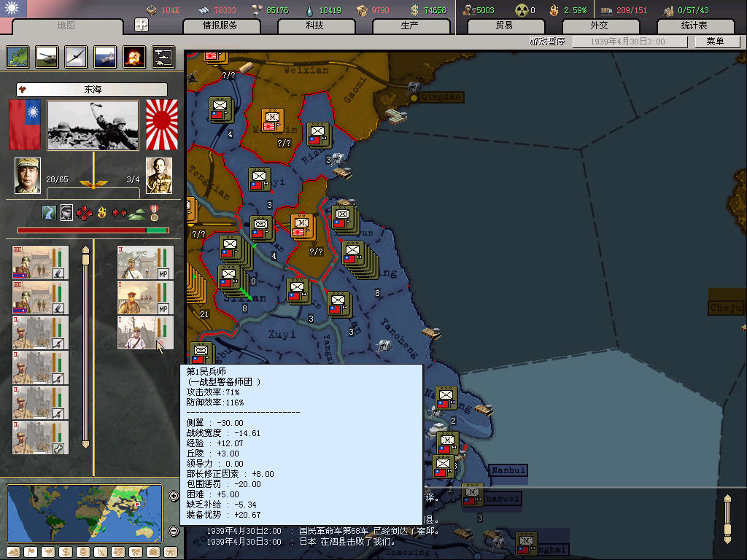Screen dimensions: 747x560
Task: Open the 贸易 tab
Action: pos(504,26)
